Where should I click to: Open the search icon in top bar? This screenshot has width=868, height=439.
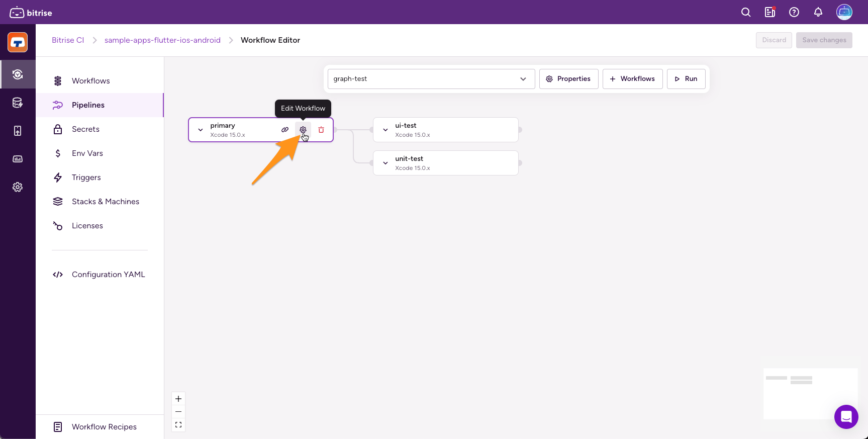click(746, 12)
